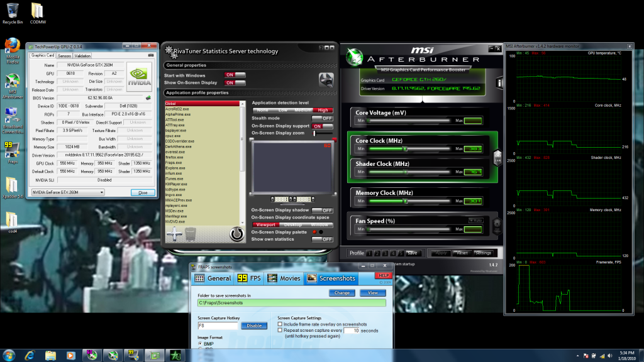Open Windows Media Player from taskbar
Screen dimensions: 644x362
coord(70,356)
